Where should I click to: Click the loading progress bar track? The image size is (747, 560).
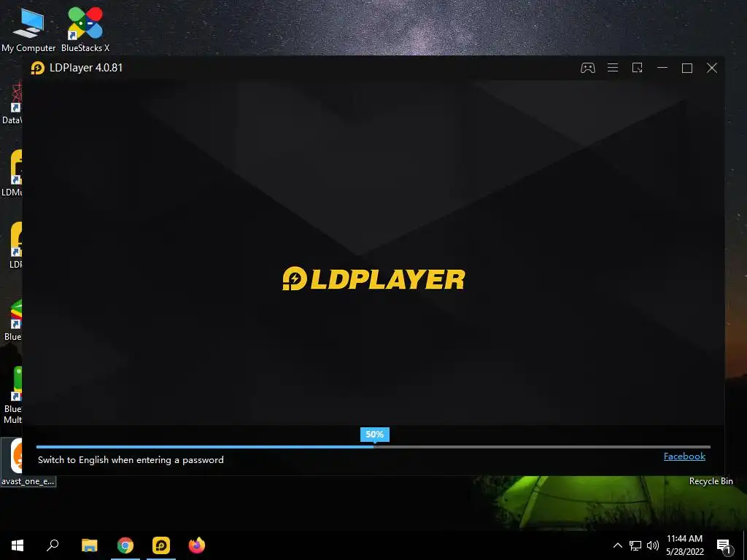373,447
